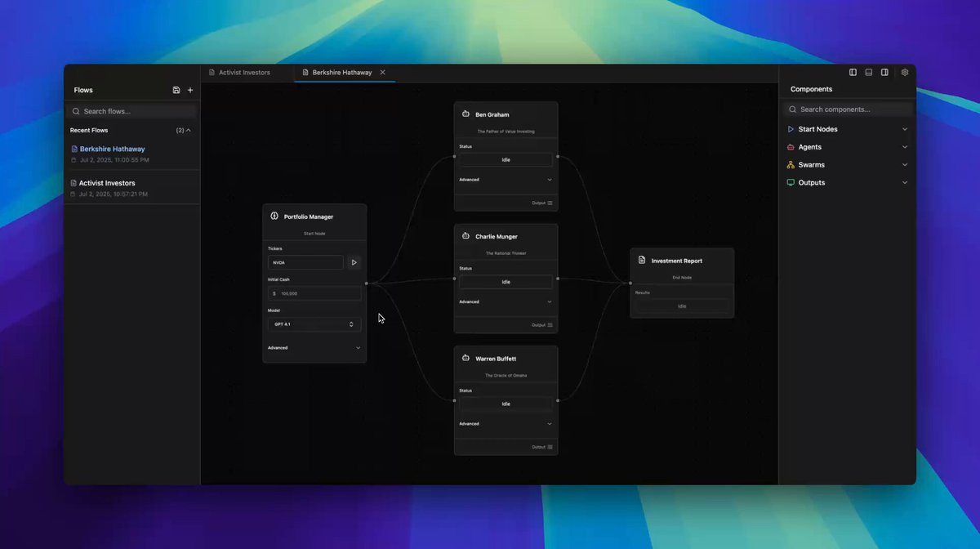This screenshot has width=980, height=549.
Task: Open the GPT 4.1 model dropdown
Action: [314, 324]
